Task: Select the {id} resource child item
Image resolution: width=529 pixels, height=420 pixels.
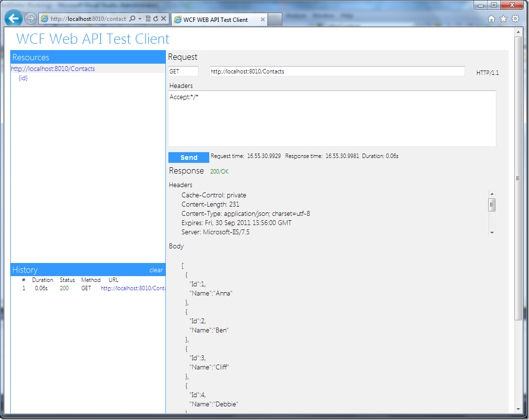Action: tap(23, 78)
